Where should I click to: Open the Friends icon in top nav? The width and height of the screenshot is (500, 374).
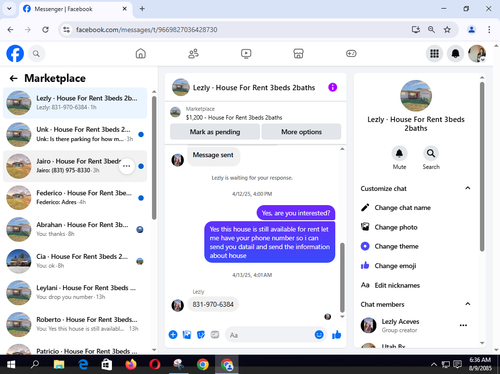[193, 53]
